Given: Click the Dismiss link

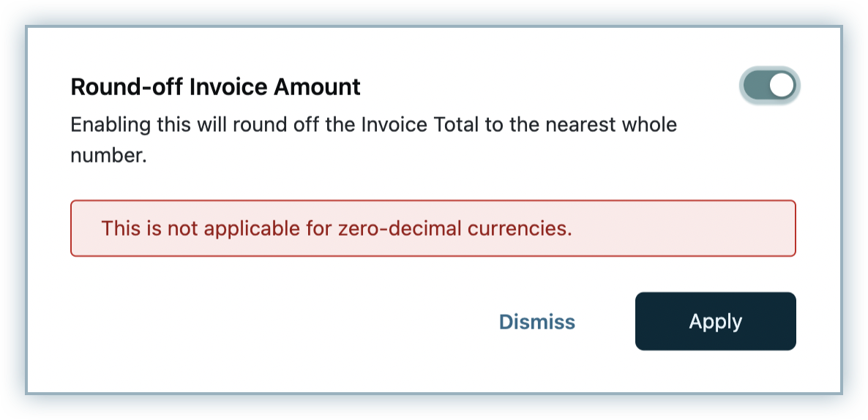Looking at the screenshot, I should 537,321.
